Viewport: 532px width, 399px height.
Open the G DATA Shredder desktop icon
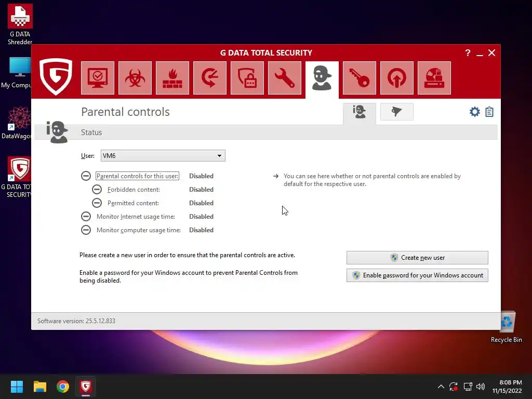(20, 24)
